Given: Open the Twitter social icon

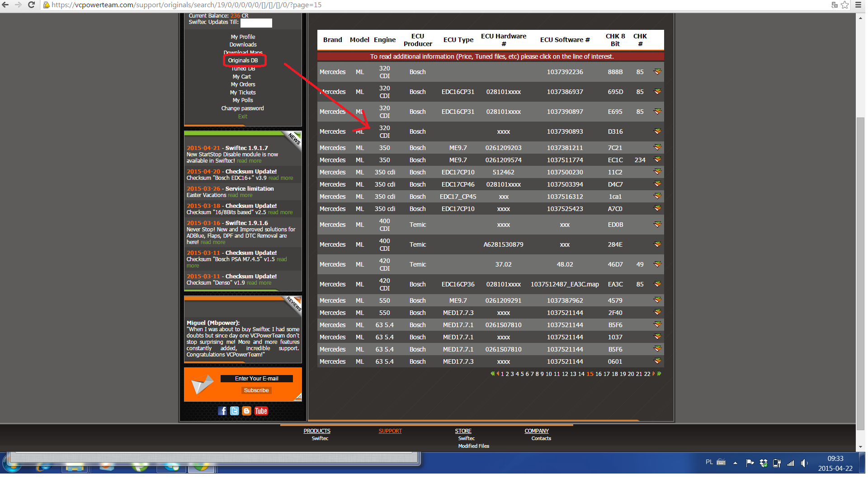Looking at the screenshot, I should 234,411.
